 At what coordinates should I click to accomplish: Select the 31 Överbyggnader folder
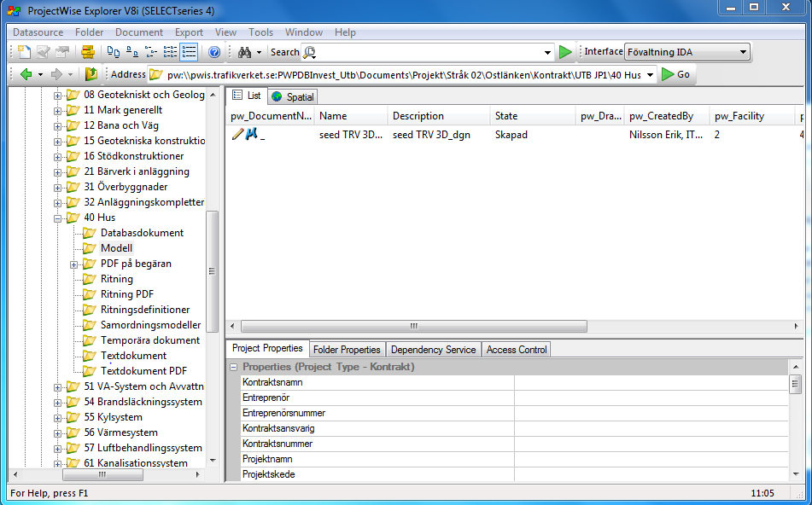pyautogui.click(x=126, y=187)
